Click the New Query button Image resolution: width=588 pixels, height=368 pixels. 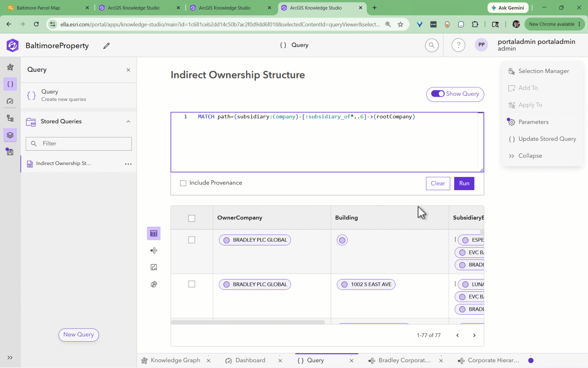pyautogui.click(x=79, y=335)
